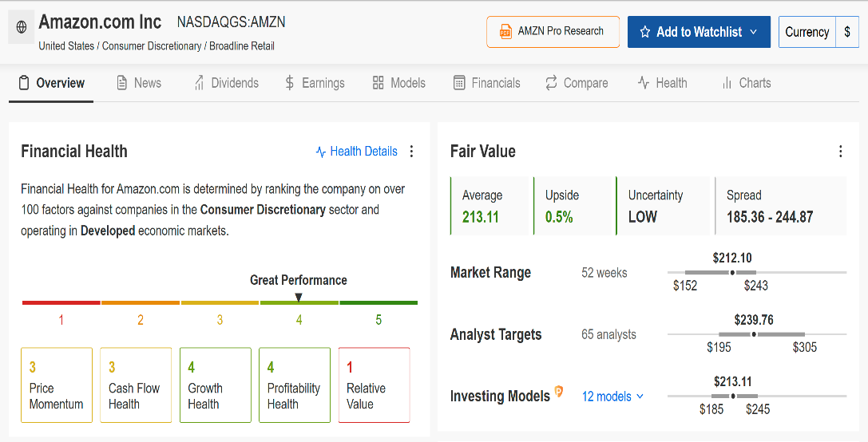Click the sector path under the company name

click(157, 46)
